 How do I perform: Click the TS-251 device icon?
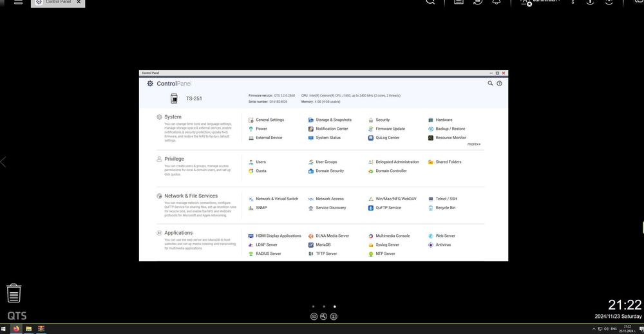coord(174,98)
